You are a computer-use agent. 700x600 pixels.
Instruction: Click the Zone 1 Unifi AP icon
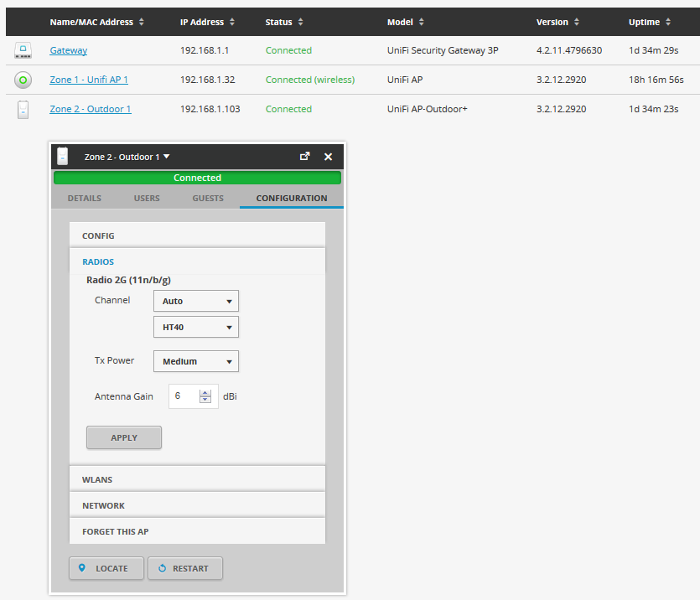click(x=23, y=80)
